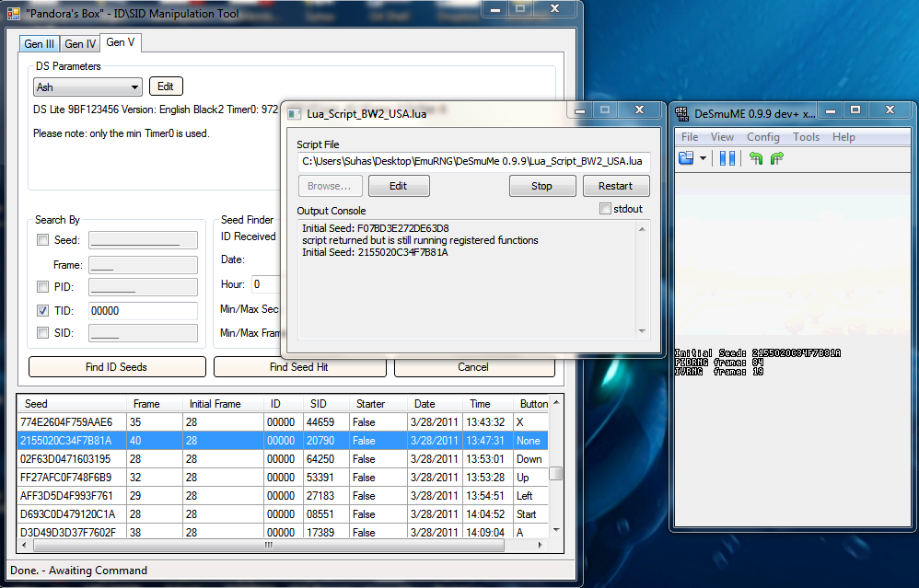The width and height of the screenshot is (919, 588).
Task: Click Output Console scroll down arrow
Action: [x=642, y=331]
